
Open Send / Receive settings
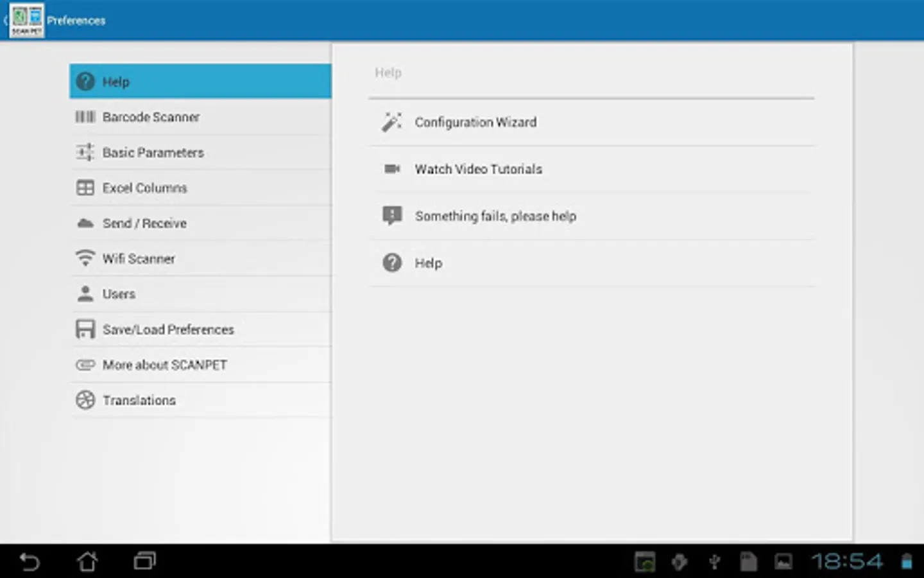pyautogui.click(x=200, y=223)
